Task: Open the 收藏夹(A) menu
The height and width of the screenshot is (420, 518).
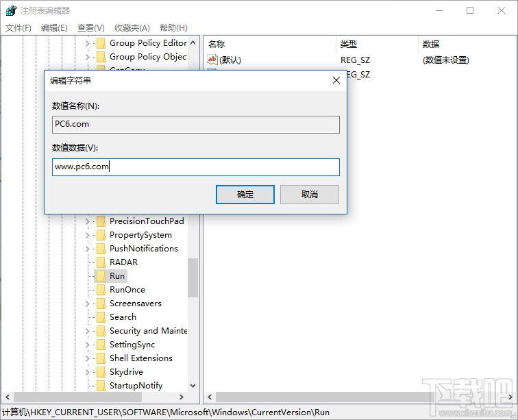Action: click(x=132, y=28)
